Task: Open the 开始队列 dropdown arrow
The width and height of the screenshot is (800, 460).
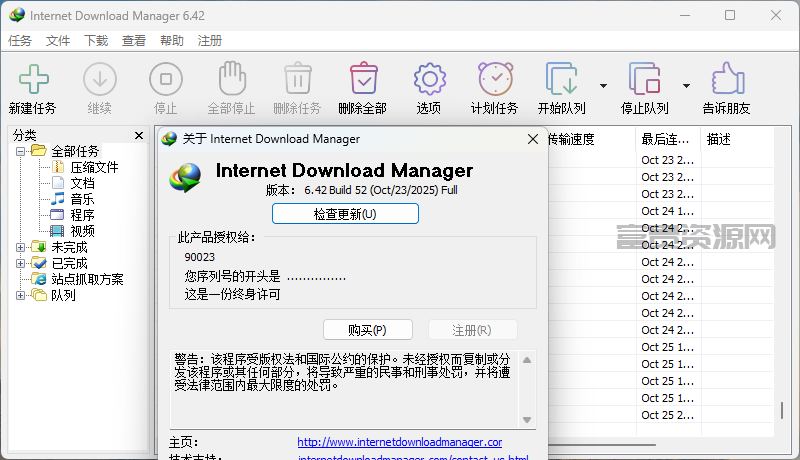Action: tap(604, 86)
